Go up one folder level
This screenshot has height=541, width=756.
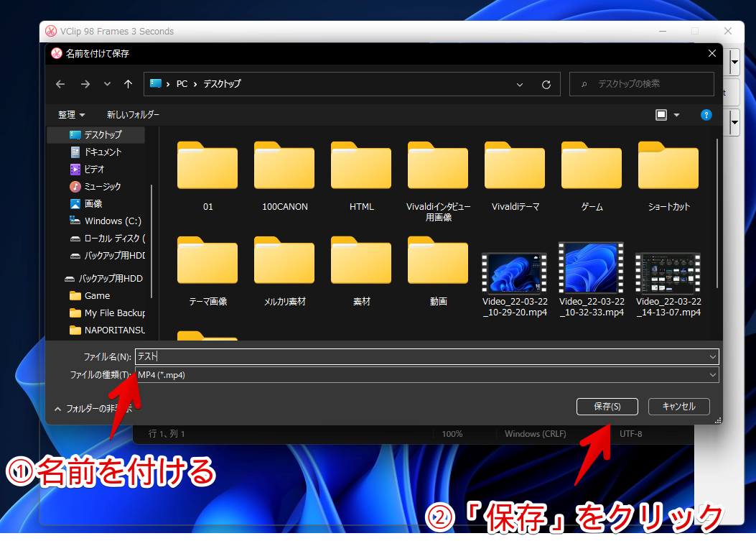click(x=128, y=84)
